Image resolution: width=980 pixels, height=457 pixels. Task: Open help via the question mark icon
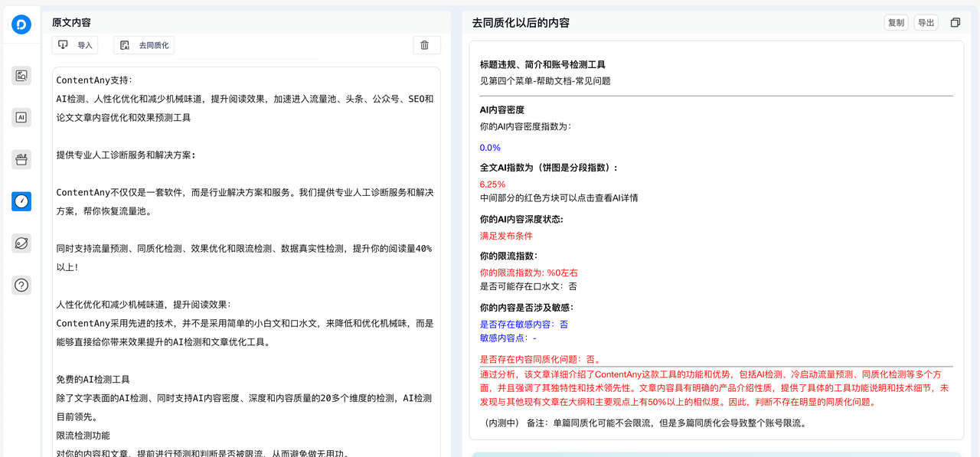[21, 286]
